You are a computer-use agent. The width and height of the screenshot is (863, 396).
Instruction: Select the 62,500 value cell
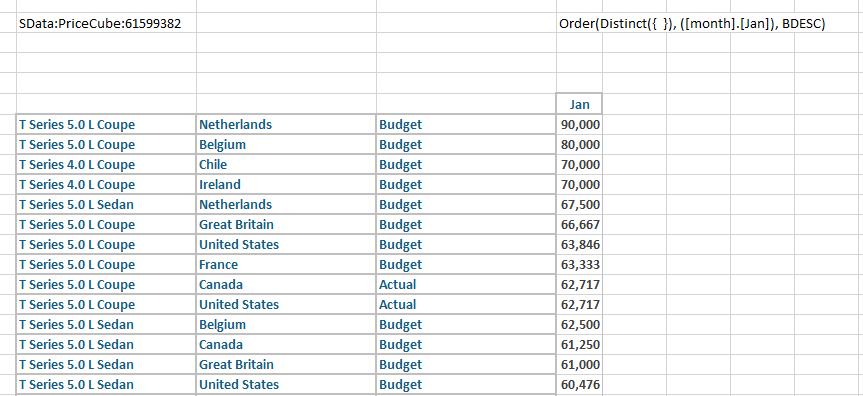(x=579, y=324)
